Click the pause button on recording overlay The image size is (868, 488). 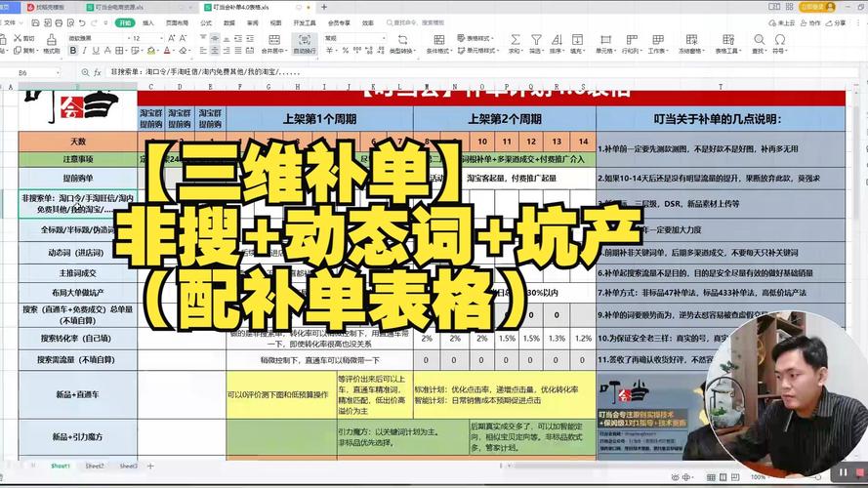click(843, 472)
